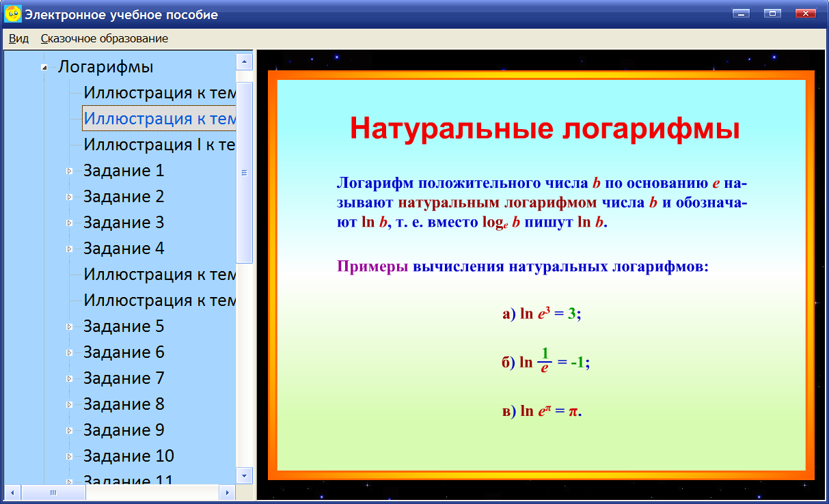The image size is (829, 504).
Task: Click the right arrow on the horizontal scrollbar
Action: [x=228, y=492]
